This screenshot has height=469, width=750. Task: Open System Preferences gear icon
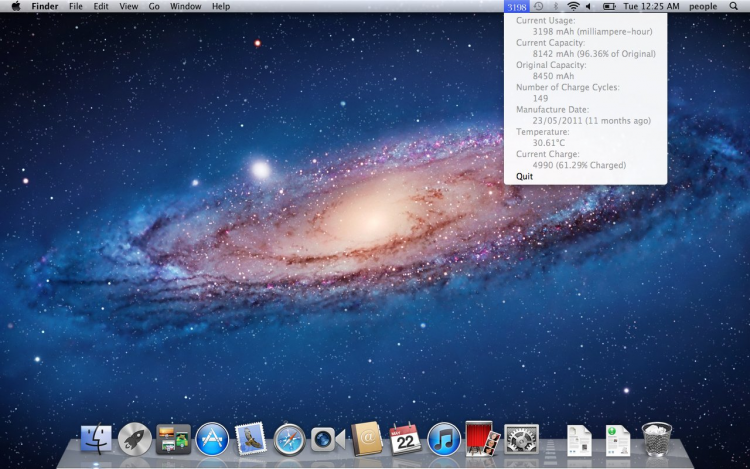[x=521, y=439]
